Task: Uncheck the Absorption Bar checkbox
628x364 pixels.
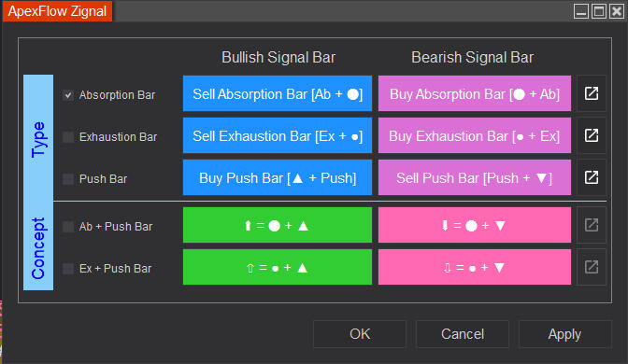Action: (x=68, y=95)
